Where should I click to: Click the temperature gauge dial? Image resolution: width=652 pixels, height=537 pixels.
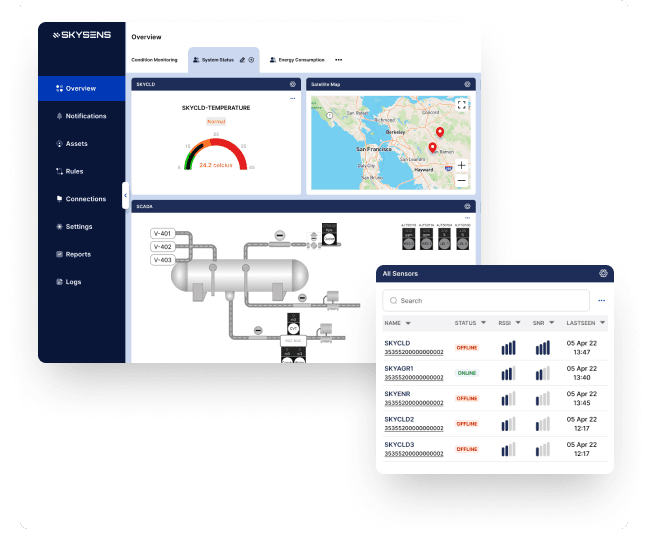click(x=215, y=152)
